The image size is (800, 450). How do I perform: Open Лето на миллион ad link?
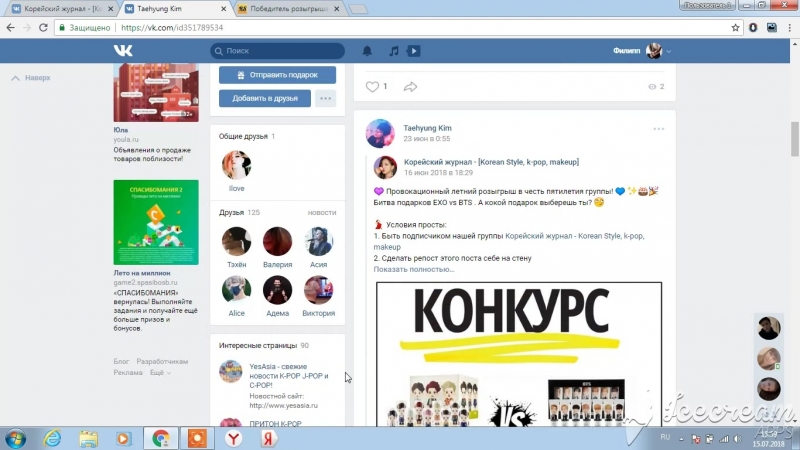(x=142, y=273)
